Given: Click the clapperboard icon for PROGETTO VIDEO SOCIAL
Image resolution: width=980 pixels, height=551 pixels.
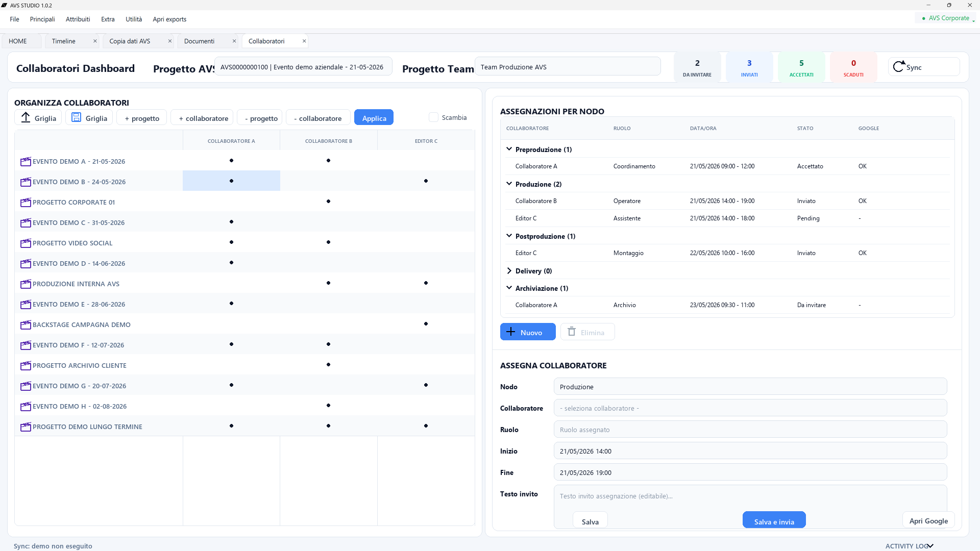Looking at the screenshot, I should pyautogui.click(x=26, y=243).
